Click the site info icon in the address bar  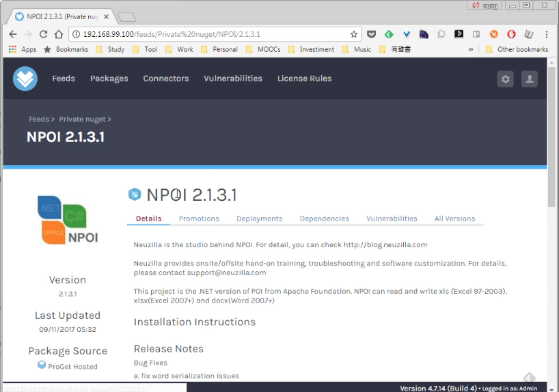[x=76, y=34]
